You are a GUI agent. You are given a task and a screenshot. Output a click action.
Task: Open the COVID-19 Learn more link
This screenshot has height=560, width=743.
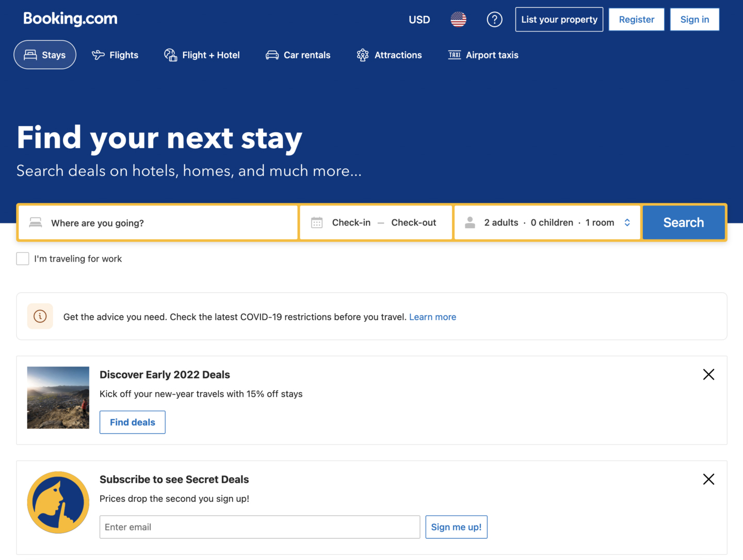432,316
